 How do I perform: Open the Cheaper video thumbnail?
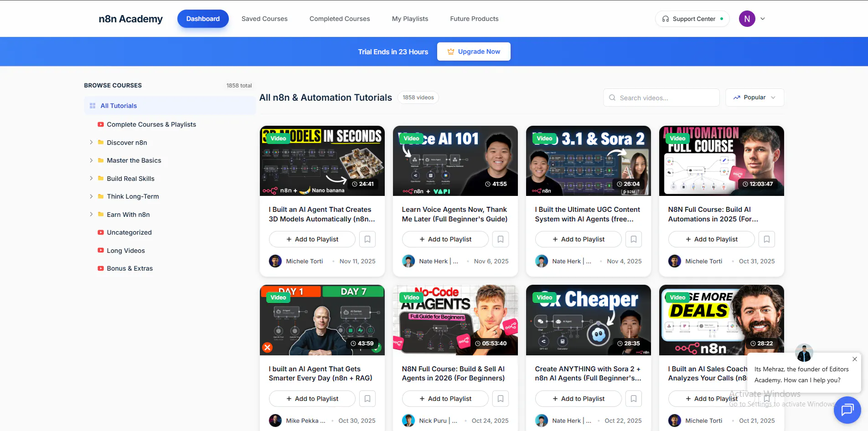pos(589,320)
